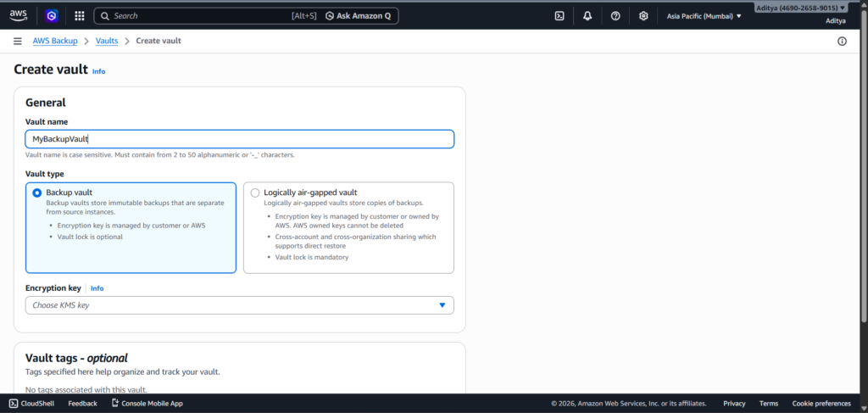This screenshot has width=868, height=413.
Task: Toggle the side navigation hamburger menu
Action: click(18, 41)
